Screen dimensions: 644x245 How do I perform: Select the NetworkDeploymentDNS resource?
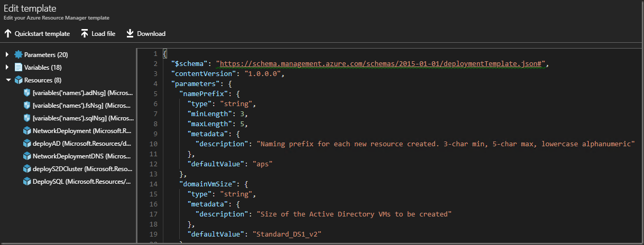point(82,156)
